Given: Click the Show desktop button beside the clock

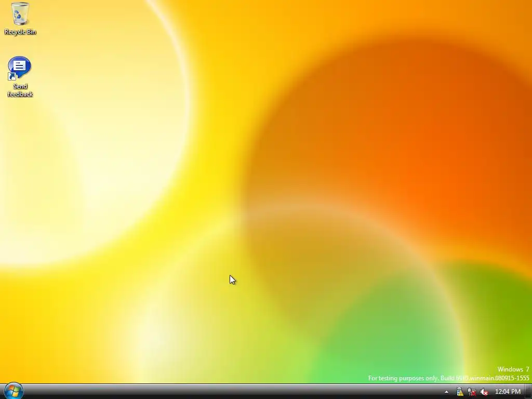Looking at the screenshot, I should pyautogui.click(x=528, y=392).
